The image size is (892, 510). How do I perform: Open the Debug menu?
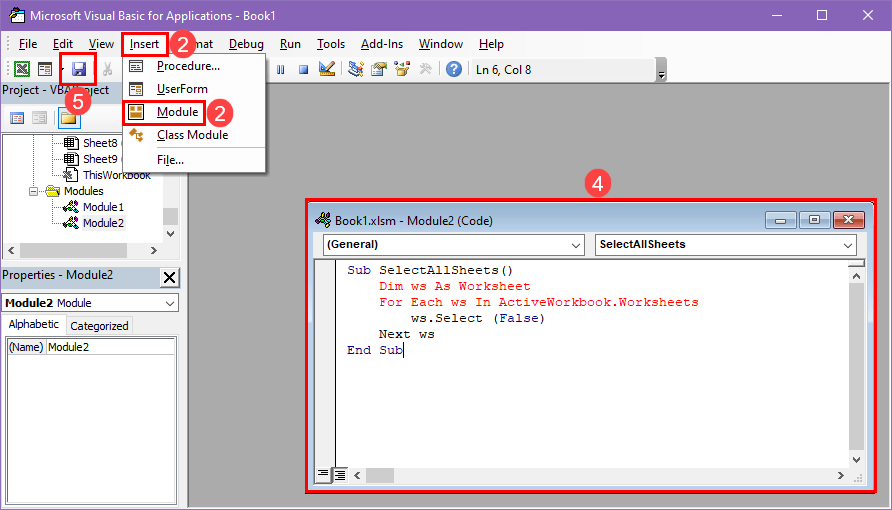(x=246, y=44)
